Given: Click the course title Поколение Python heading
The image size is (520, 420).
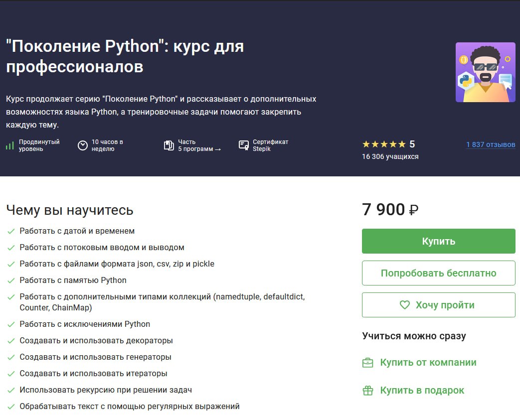Looking at the screenshot, I should click(x=125, y=56).
